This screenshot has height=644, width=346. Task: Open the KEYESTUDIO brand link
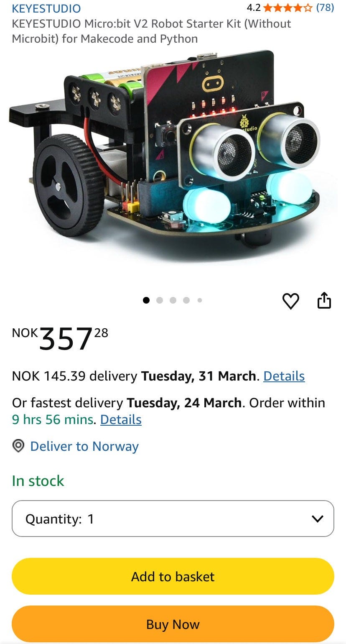46,8
